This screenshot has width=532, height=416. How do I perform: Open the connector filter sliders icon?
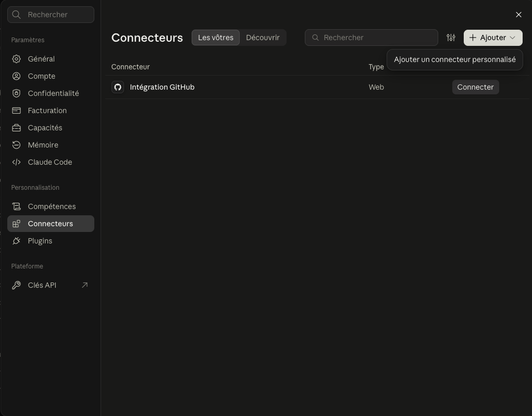pyautogui.click(x=451, y=38)
